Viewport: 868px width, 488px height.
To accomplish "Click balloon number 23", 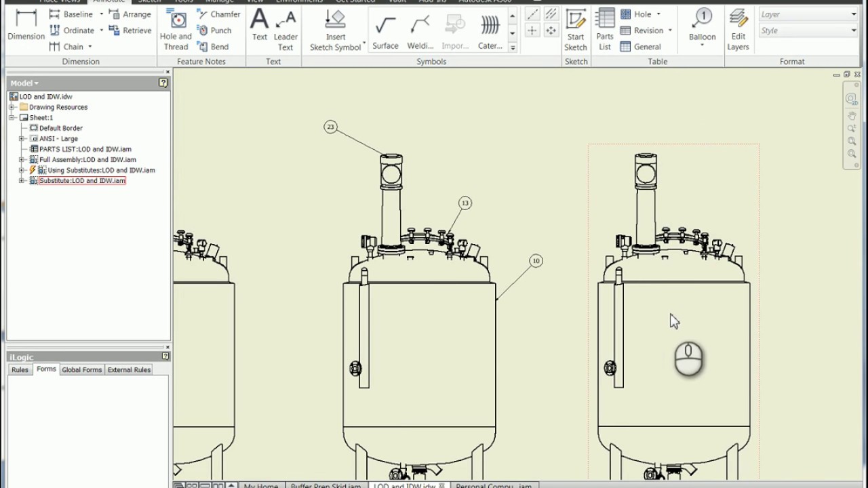I will 330,127.
